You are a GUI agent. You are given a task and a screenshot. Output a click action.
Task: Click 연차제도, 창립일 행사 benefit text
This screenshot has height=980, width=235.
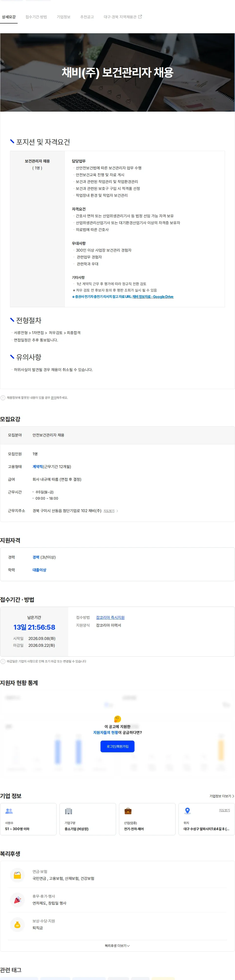(49, 903)
